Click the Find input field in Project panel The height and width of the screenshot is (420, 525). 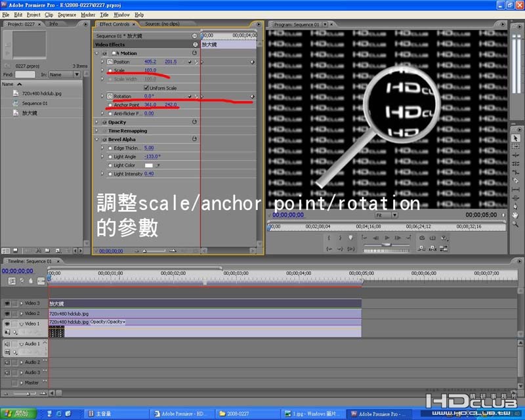coord(25,74)
